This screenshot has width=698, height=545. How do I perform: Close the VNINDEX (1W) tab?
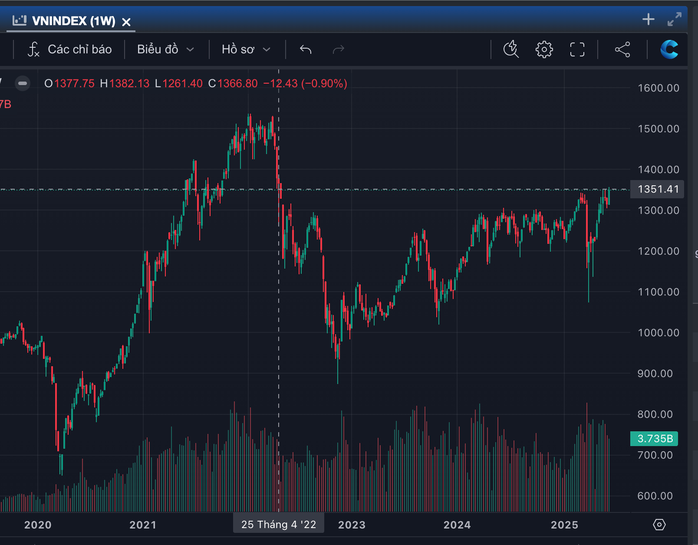point(126,20)
